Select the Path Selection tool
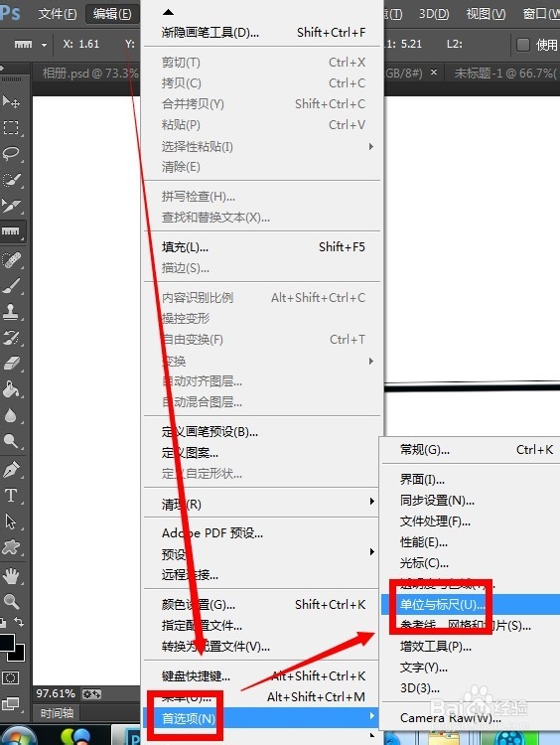 tap(11, 521)
